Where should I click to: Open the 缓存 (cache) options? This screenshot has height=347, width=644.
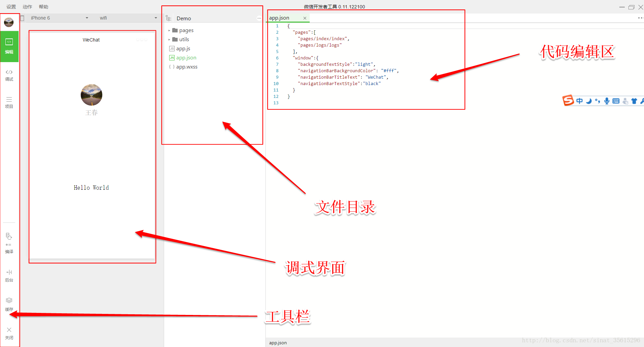pos(9,304)
